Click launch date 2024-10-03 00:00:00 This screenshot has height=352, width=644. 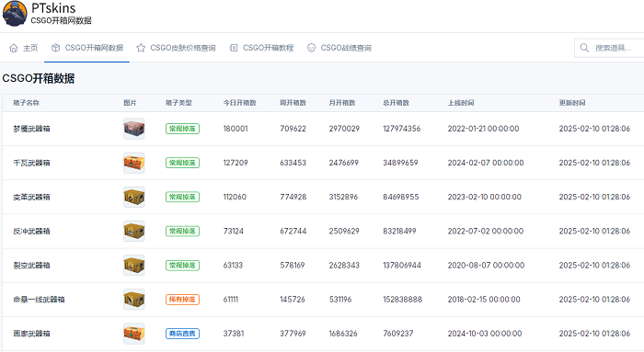tap(485, 333)
